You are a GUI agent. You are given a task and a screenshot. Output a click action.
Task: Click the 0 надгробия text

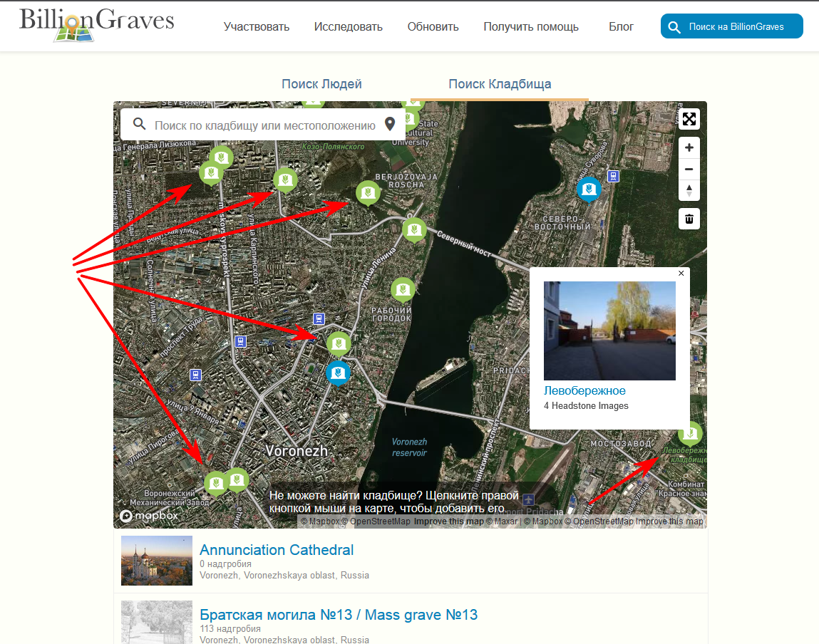coord(225,563)
